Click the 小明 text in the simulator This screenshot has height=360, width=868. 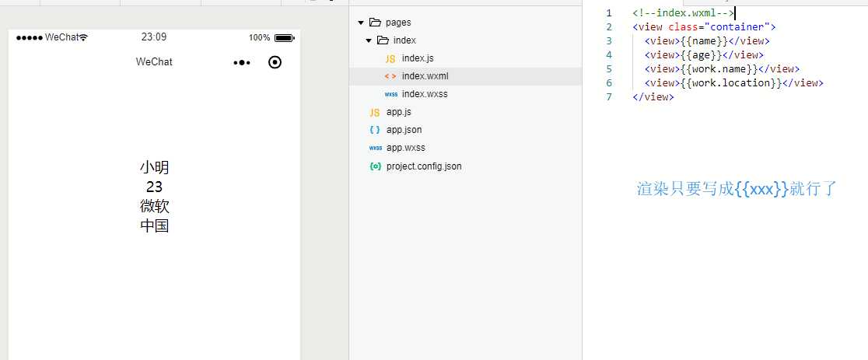[x=154, y=167]
